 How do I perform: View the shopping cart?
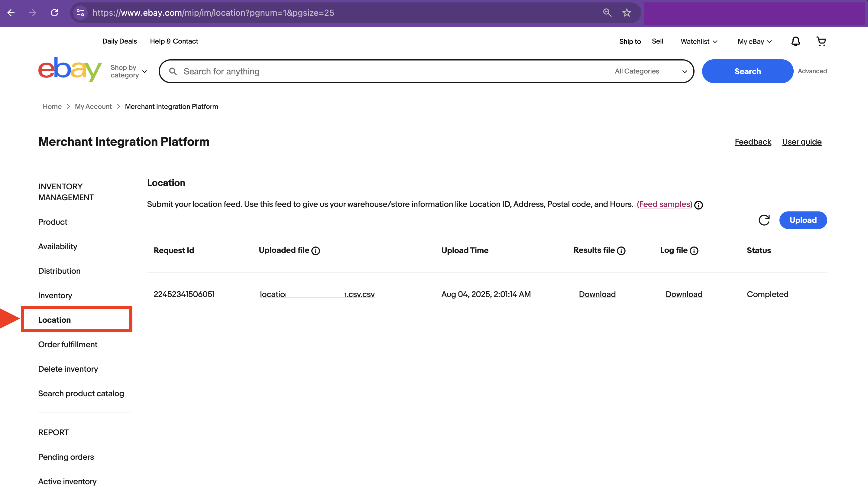pyautogui.click(x=821, y=41)
